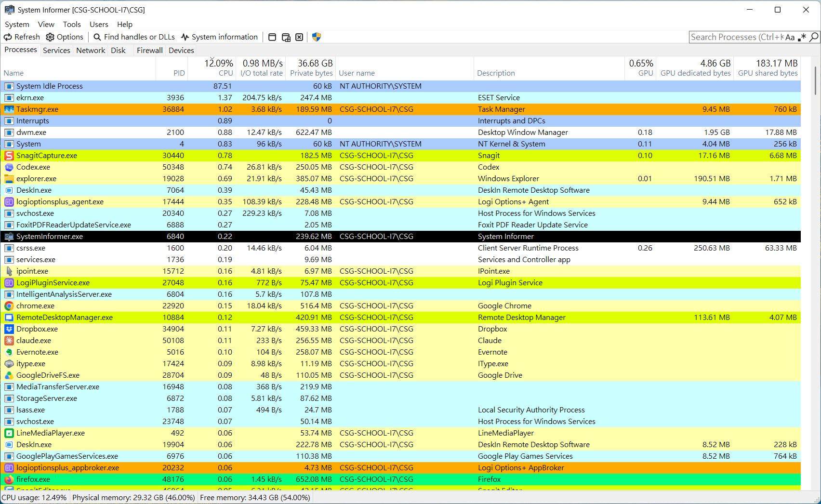Switch to the Disk tab
821x504 pixels.
point(118,51)
